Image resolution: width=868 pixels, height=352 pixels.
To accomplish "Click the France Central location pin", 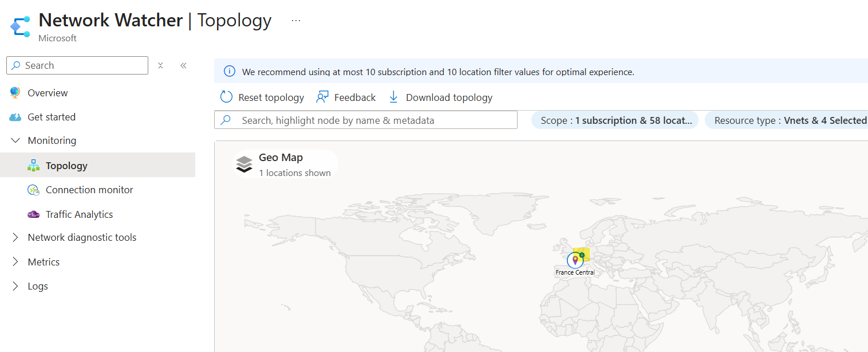I will 575,260.
